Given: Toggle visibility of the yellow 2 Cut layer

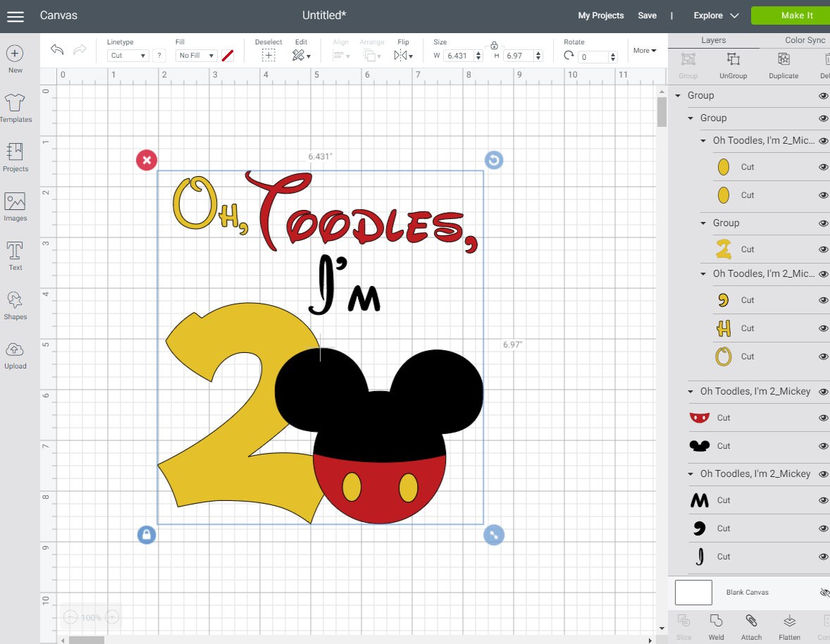Looking at the screenshot, I should tap(823, 249).
